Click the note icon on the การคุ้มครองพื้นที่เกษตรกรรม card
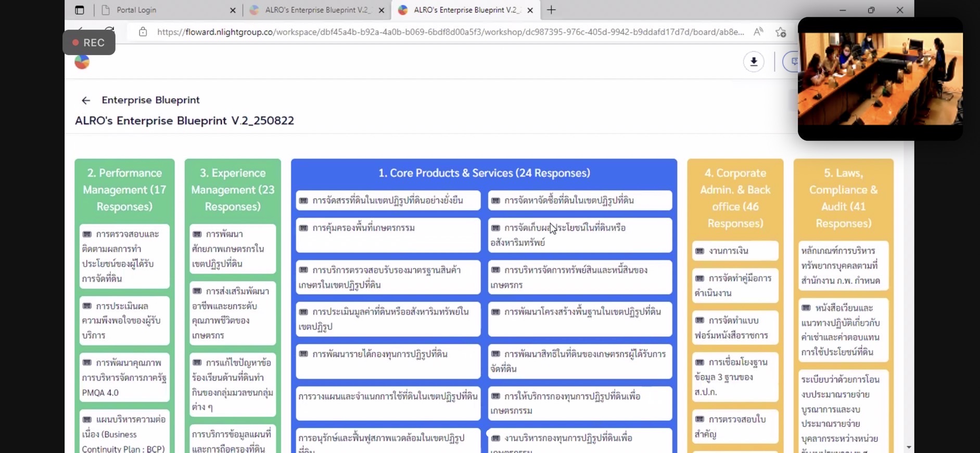 (303, 228)
